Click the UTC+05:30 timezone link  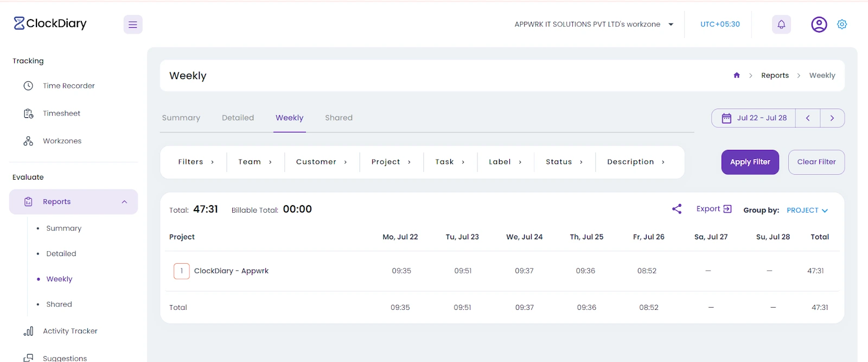point(720,24)
